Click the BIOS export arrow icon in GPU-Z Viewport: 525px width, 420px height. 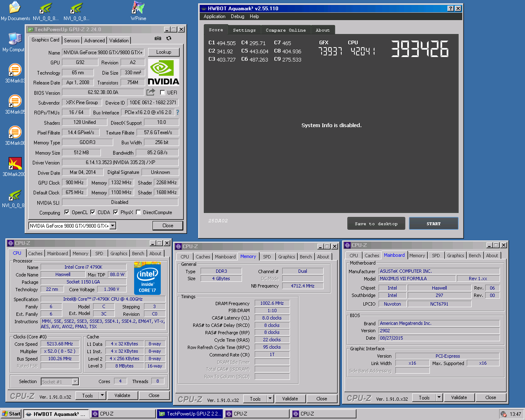pyautogui.click(x=151, y=92)
